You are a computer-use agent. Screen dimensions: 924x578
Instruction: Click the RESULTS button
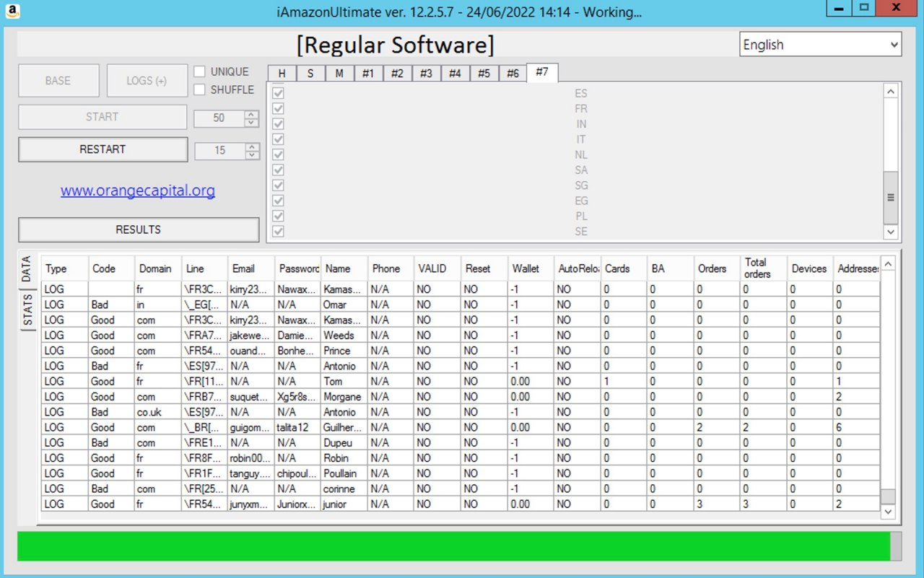138,229
